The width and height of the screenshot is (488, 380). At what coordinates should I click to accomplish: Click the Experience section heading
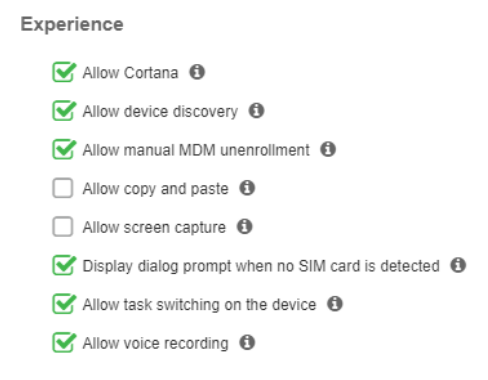point(72,25)
